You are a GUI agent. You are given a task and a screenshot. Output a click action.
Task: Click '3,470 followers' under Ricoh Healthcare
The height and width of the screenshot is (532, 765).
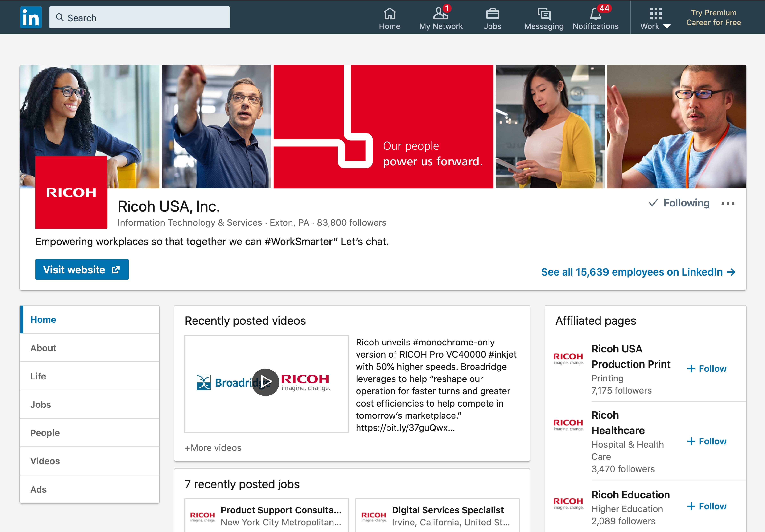[623, 469]
